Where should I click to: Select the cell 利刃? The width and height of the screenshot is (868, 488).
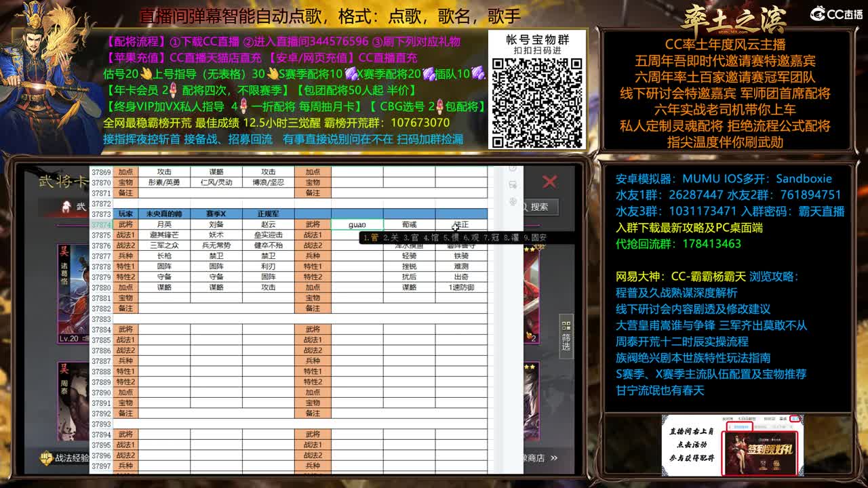(x=269, y=266)
